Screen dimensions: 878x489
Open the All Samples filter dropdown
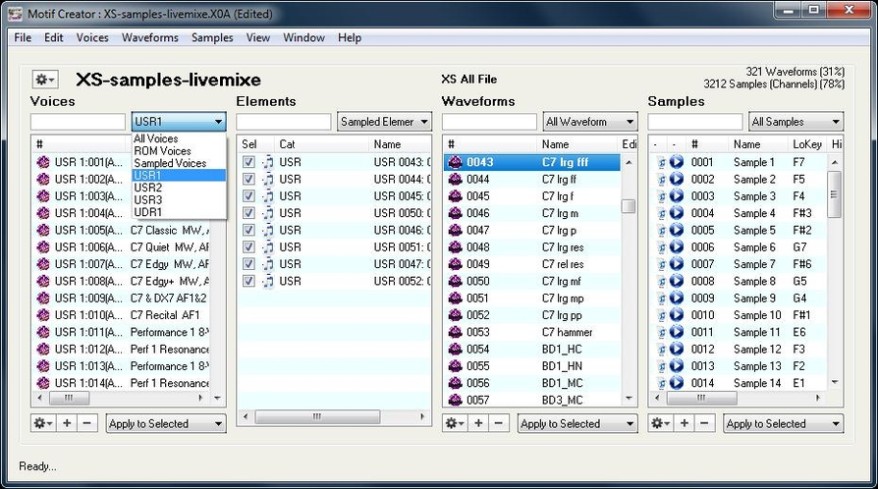796,122
